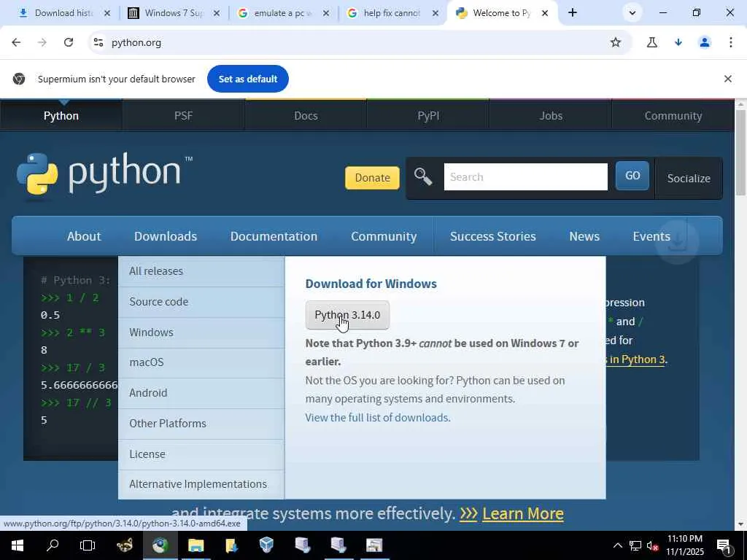Image resolution: width=747 pixels, height=560 pixels.
Task: Go back to the previous page
Action: (16, 42)
